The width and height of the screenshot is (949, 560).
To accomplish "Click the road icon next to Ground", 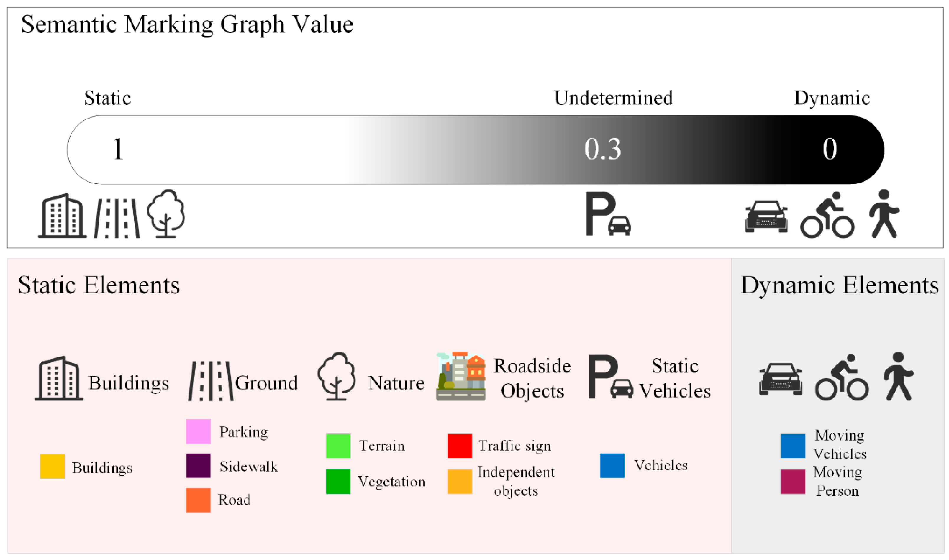I will point(211,381).
